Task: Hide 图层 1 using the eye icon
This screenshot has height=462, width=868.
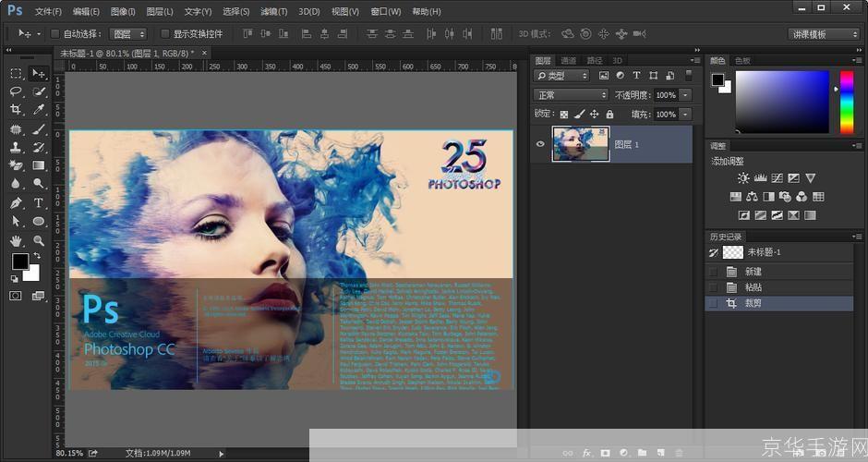Action: 540,143
